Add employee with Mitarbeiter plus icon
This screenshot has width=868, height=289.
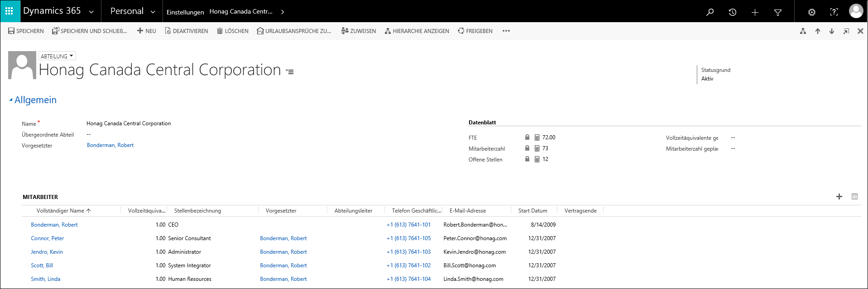pos(839,197)
